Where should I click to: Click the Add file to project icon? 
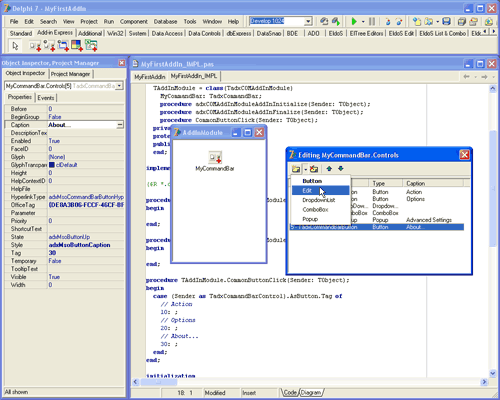(x=489, y=22)
